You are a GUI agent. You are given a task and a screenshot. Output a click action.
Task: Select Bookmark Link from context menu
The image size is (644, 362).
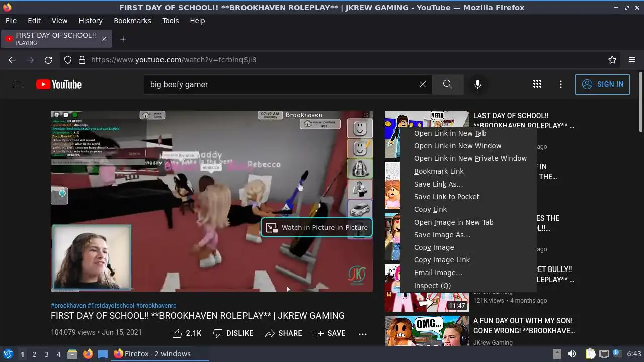click(x=468, y=171)
